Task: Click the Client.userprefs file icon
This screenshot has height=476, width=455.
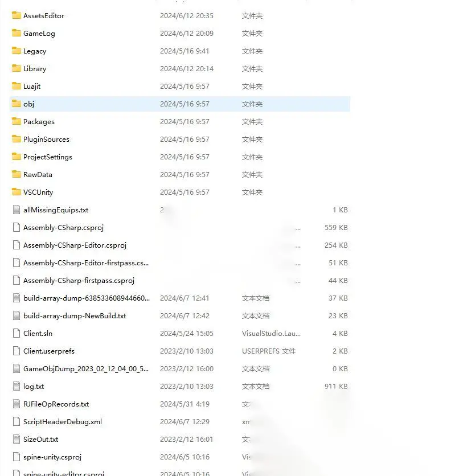Action: [x=17, y=351]
